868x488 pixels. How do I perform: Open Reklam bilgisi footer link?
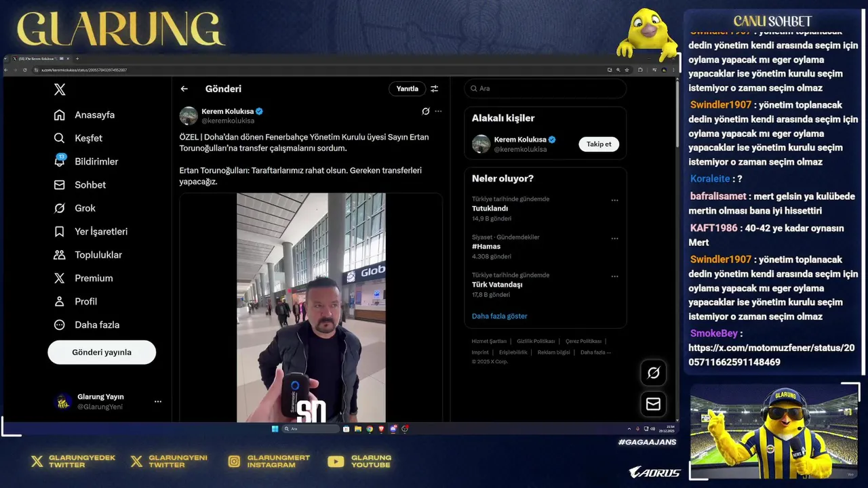pyautogui.click(x=553, y=352)
